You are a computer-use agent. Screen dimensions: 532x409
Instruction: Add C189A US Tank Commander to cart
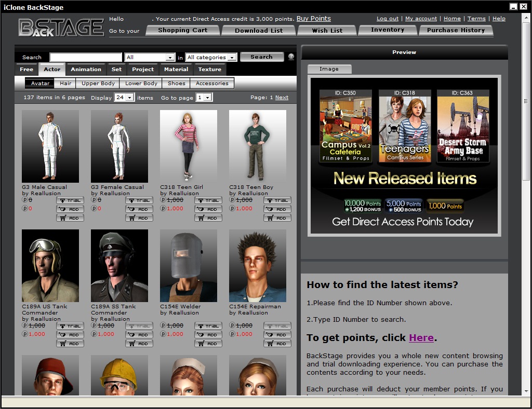(70, 344)
